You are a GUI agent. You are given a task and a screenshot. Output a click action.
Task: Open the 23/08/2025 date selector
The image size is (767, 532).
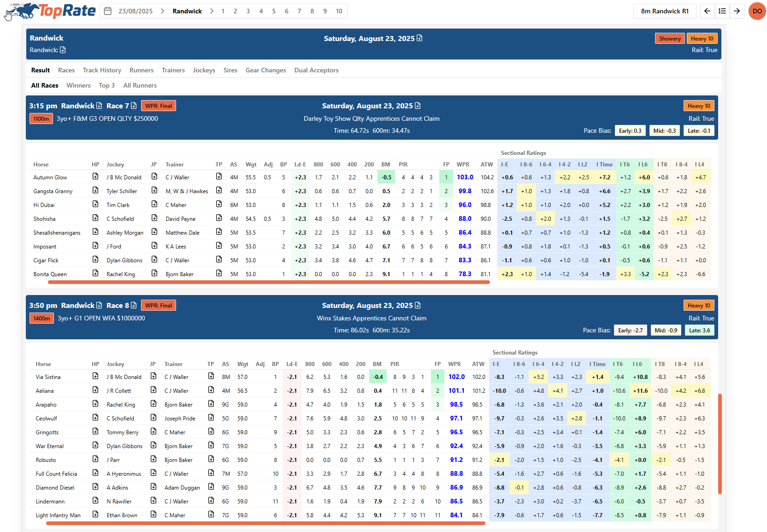[136, 11]
